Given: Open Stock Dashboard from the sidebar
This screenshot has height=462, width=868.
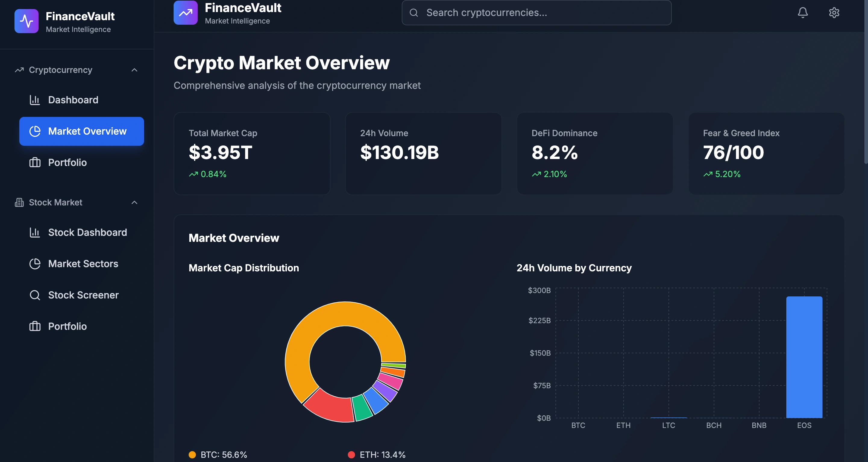Looking at the screenshot, I should coord(87,232).
